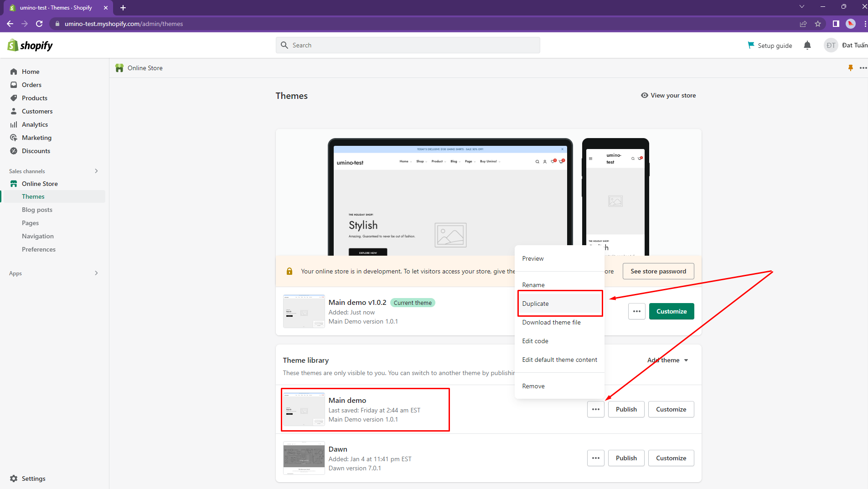The width and height of the screenshot is (868, 489).
Task: Click the Dawn theme thumbnail
Action: tap(304, 458)
